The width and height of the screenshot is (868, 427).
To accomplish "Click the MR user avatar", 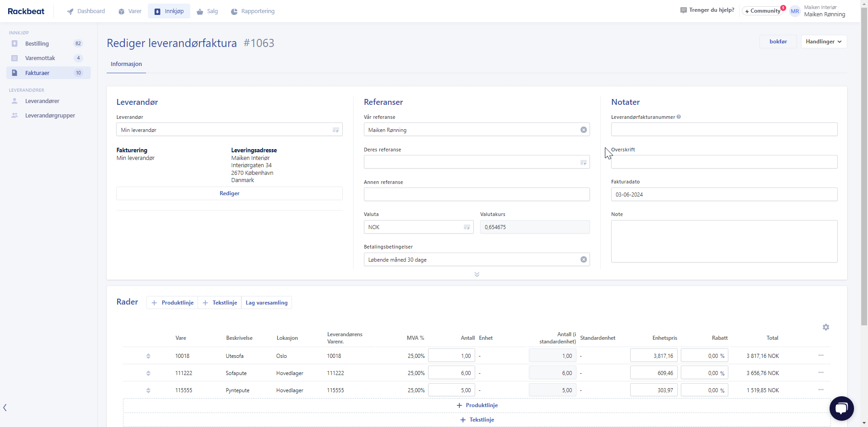I will coord(795,11).
